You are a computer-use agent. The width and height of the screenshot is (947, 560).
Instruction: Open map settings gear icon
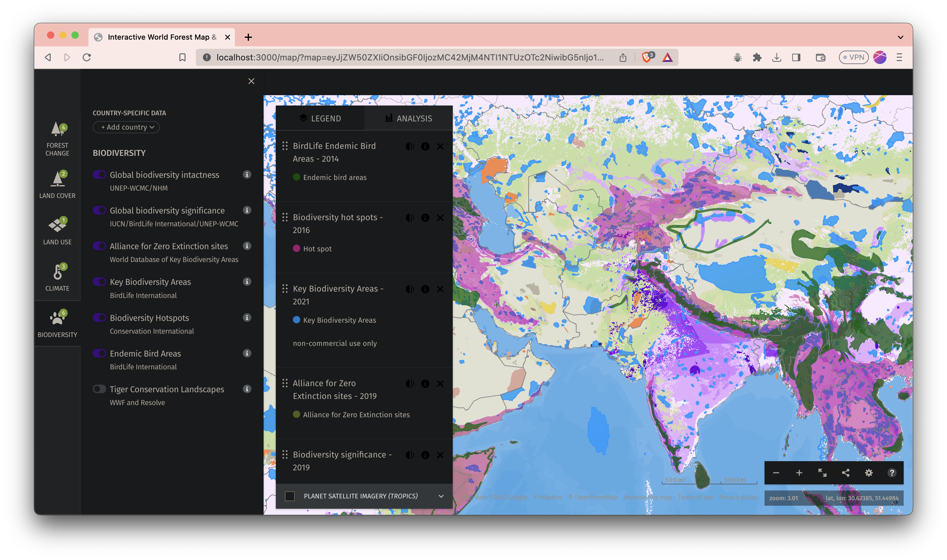[x=869, y=473]
